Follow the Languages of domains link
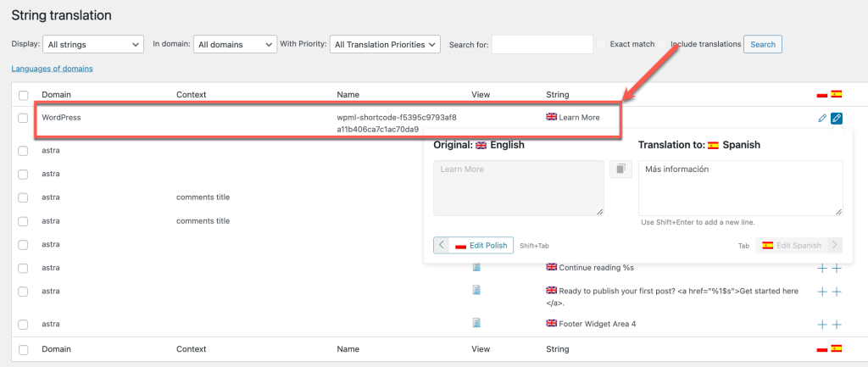The width and height of the screenshot is (868, 367). point(52,69)
